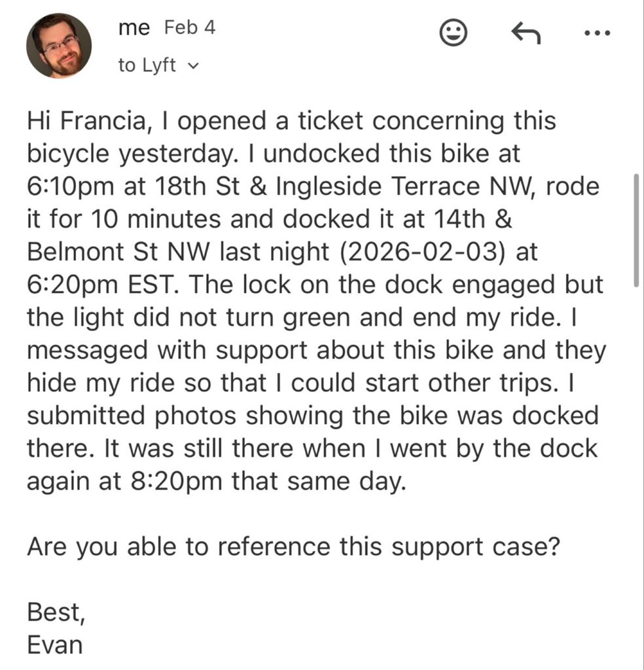Click the "Feb 4" date stamp
This screenshot has height=670, width=644.
click(189, 28)
